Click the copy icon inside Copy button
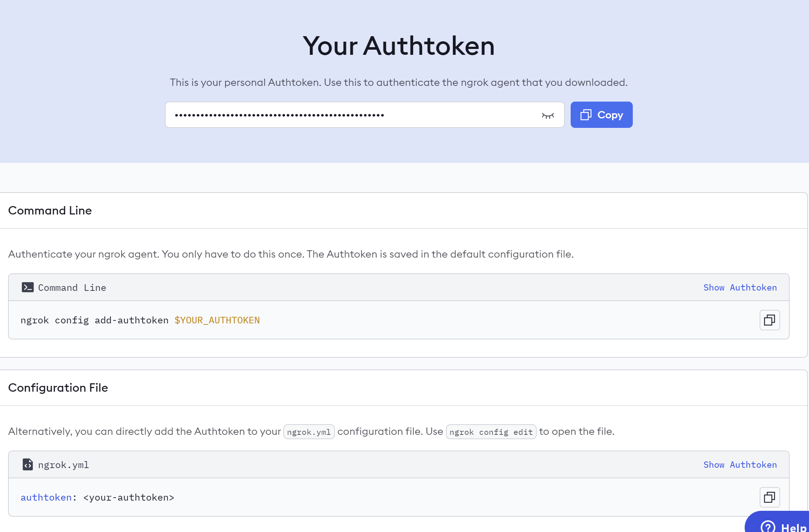This screenshot has width=809, height=532. point(586,115)
